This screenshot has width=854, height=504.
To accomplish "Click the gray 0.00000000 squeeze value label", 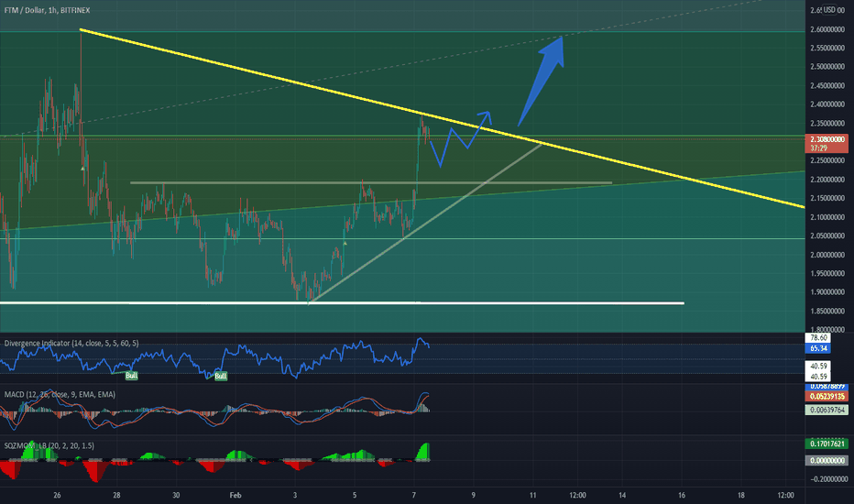I will pos(827,460).
